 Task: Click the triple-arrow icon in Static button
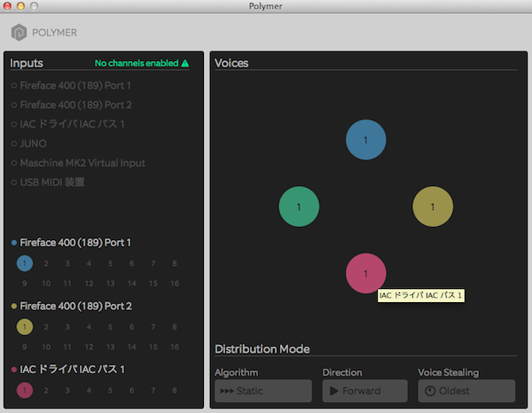click(227, 391)
